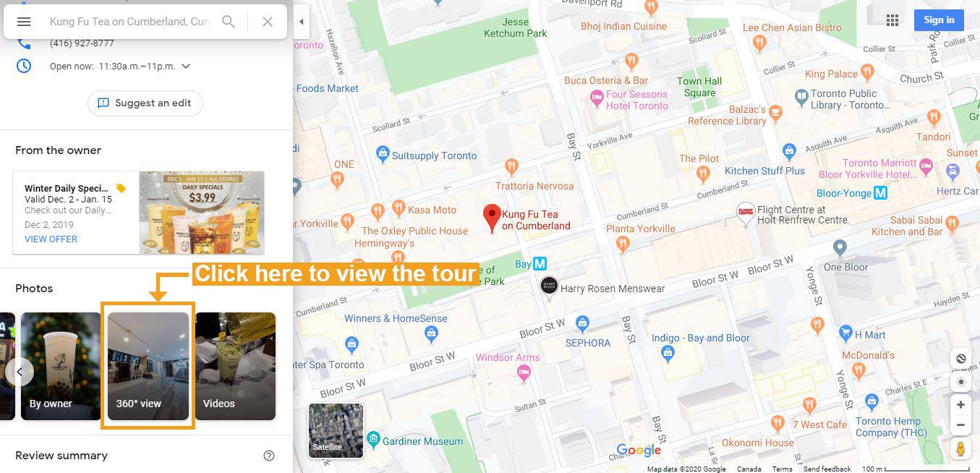Click the Pegman Street View icon
This screenshot has height=473, width=980.
pos(960,449)
